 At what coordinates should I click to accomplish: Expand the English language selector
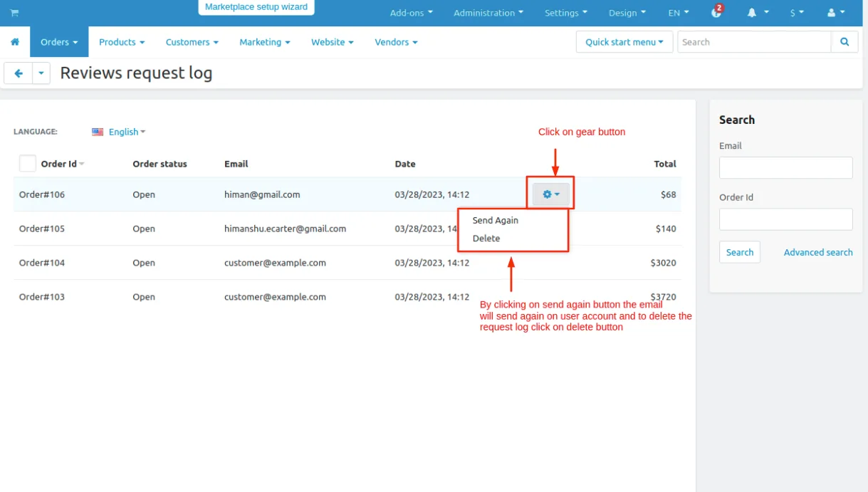pos(119,132)
